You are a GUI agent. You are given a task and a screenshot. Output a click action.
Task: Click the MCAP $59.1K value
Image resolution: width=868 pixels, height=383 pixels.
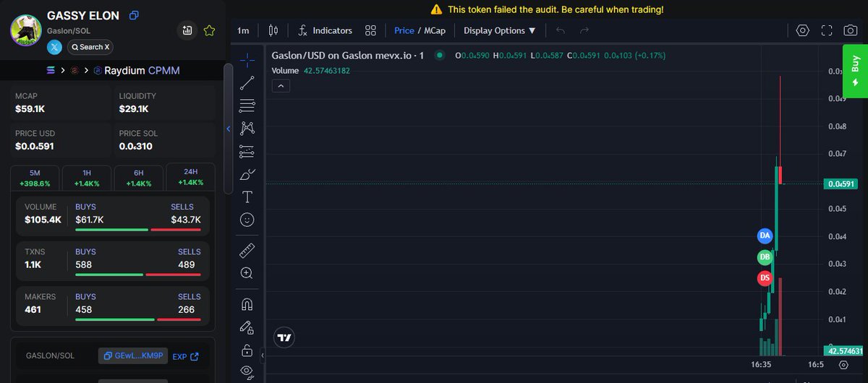pyautogui.click(x=30, y=109)
